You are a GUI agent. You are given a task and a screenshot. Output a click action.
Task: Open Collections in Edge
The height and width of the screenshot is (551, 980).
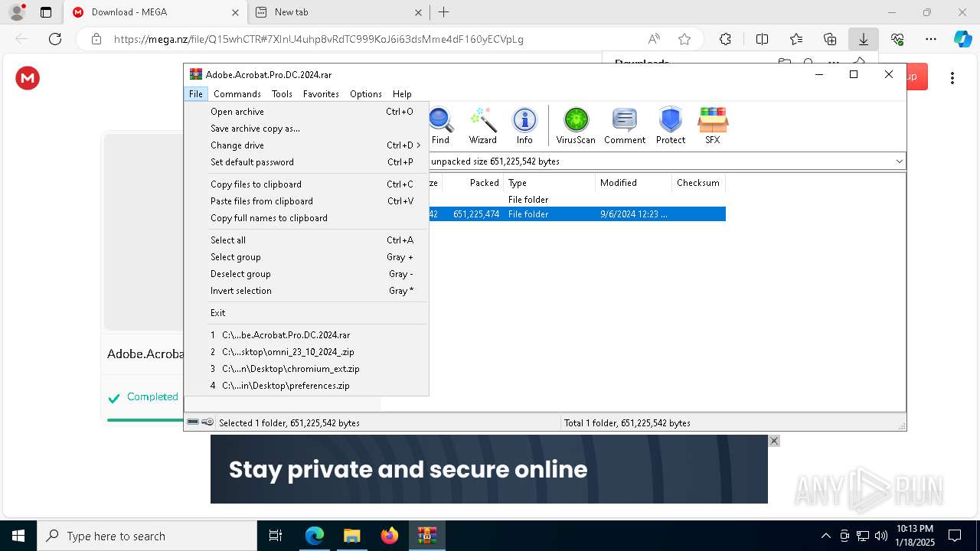click(830, 39)
